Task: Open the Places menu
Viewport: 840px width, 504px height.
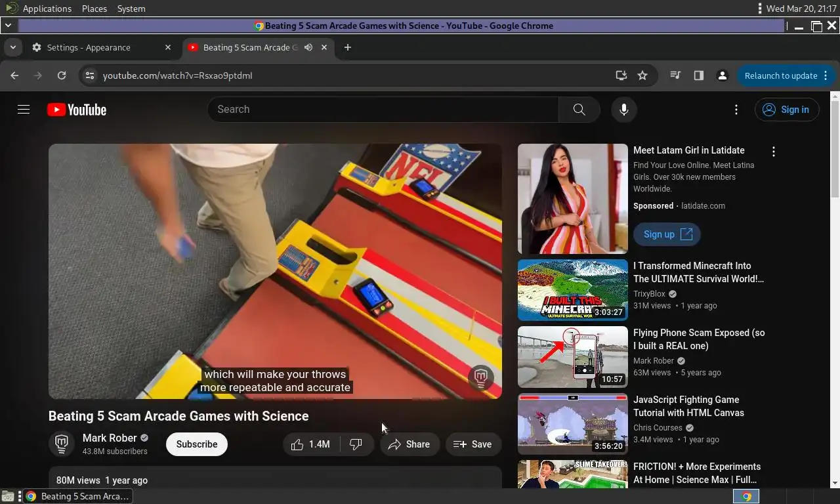Action: 94,9
